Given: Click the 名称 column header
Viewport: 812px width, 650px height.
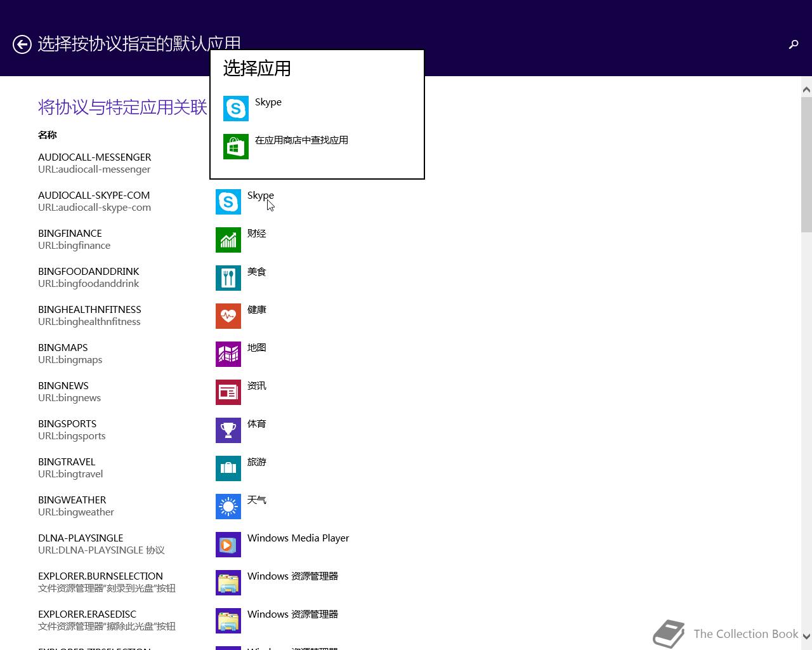Looking at the screenshot, I should (x=48, y=135).
